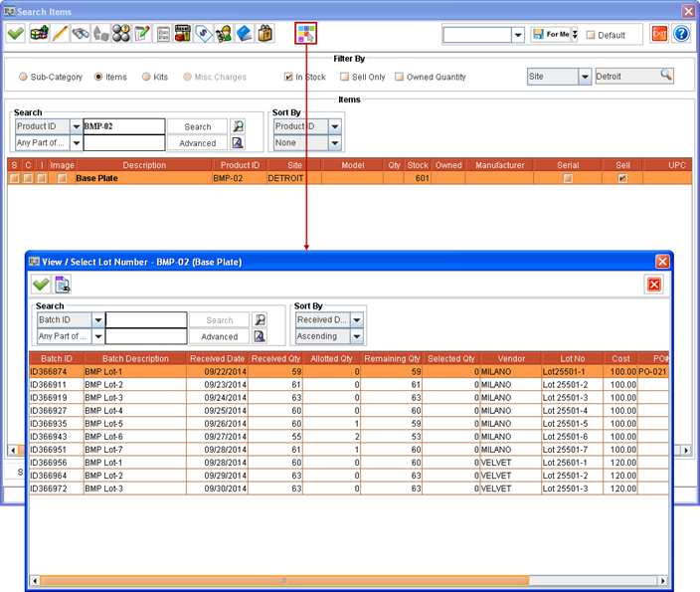The image size is (700, 592).
Task: Open the blue Help question mark icon
Action: click(x=681, y=34)
